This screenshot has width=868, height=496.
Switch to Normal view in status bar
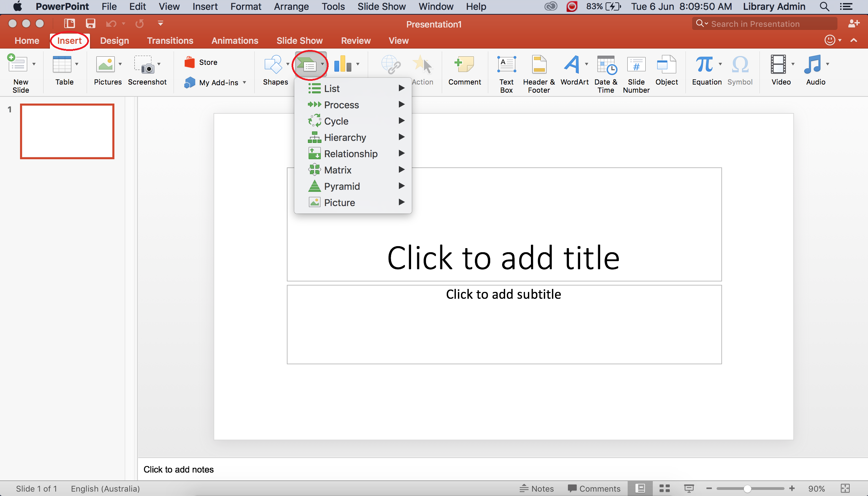(640, 489)
